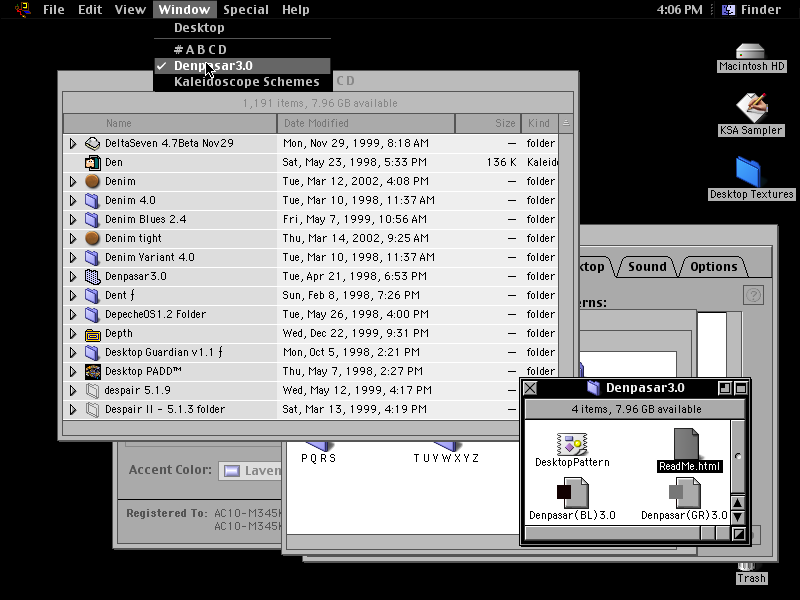The image size is (800, 600).
Task: Expand the Denim tight folder
Action: tap(73, 238)
